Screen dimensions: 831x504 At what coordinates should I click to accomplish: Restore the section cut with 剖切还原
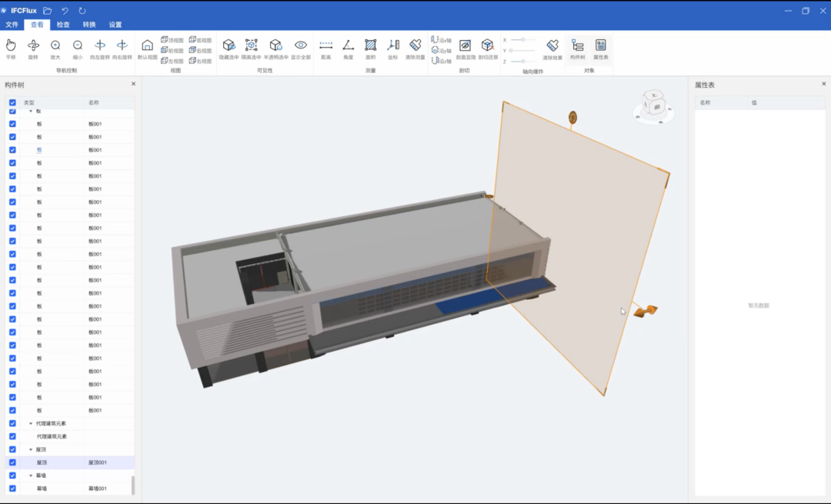(488, 48)
